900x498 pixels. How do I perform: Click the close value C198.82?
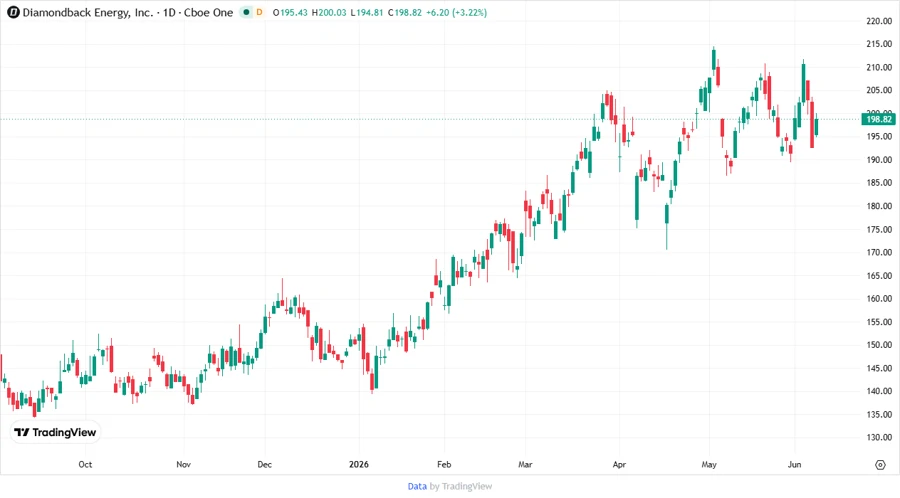point(404,12)
